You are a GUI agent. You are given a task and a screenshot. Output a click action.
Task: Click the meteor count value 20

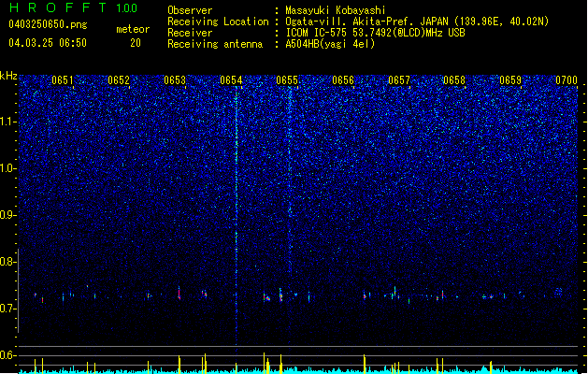(136, 43)
